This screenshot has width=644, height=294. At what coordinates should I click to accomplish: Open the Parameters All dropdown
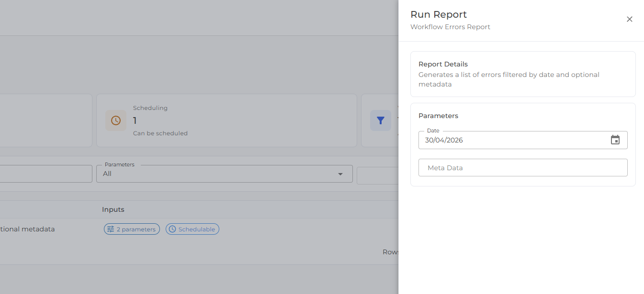coord(225,174)
